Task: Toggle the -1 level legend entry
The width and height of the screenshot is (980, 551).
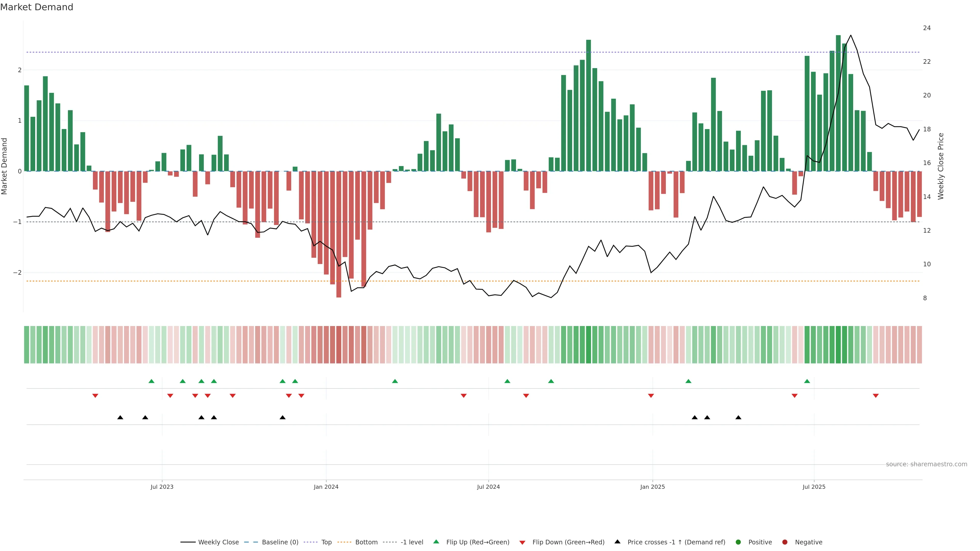Action: point(412,542)
